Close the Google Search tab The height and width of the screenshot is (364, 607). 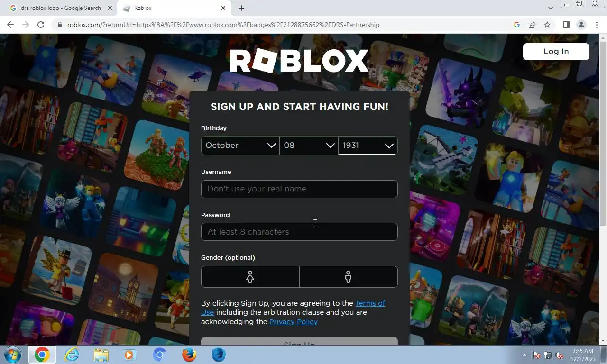click(110, 8)
